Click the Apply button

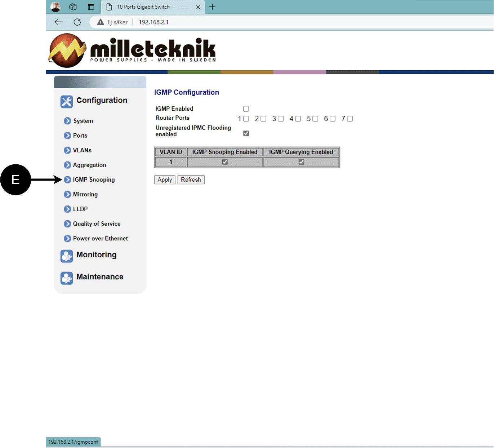pos(165,180)
